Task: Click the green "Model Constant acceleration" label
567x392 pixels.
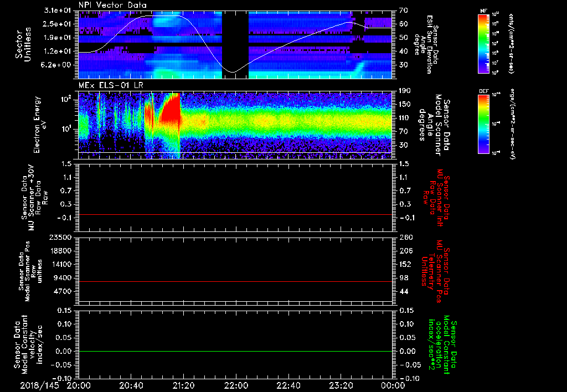Action: pyautogui.click(x=441, y=344)
